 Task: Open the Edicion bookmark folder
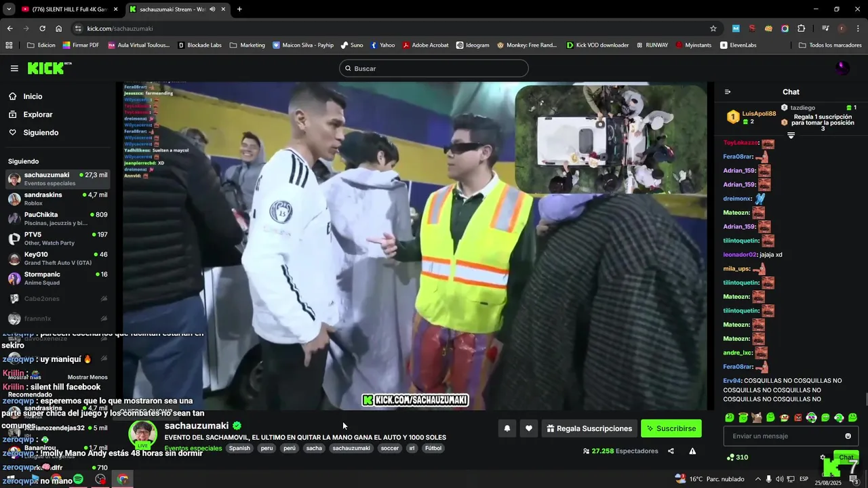(41, 45)
